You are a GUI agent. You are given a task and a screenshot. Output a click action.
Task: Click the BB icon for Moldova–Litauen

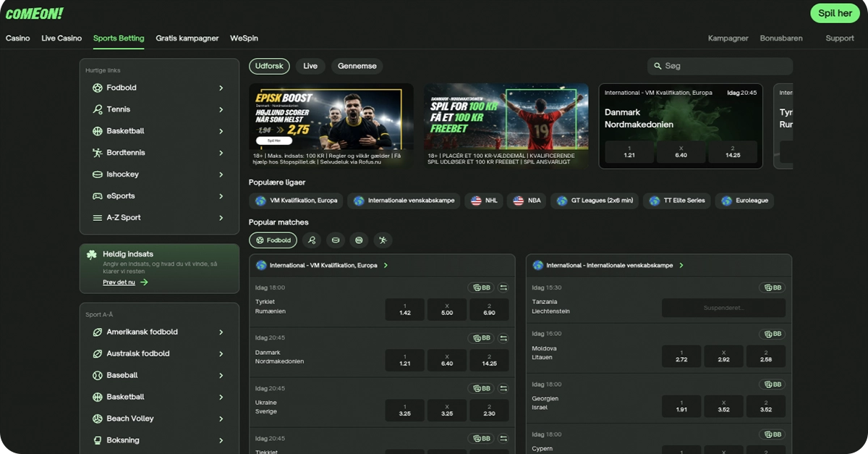pos(773,334)
